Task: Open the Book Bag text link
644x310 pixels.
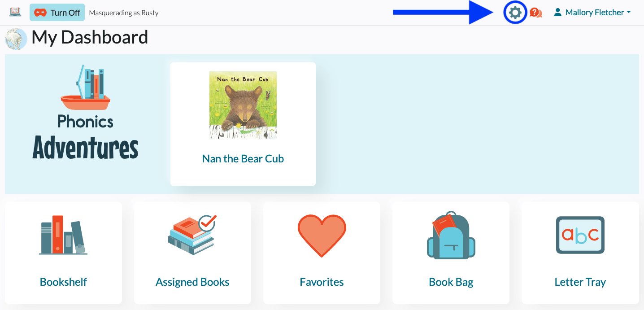Action: pyautogui.click(x=451, y=282)
